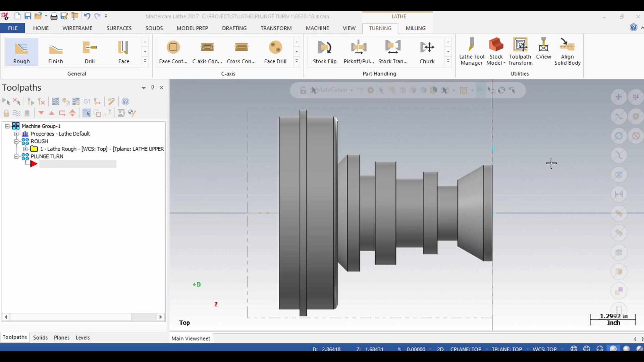Select the Face turning tool
Image resolution: width=644 pixels, height=362 pixels.
pyautogui.click(x=123, y=52)
